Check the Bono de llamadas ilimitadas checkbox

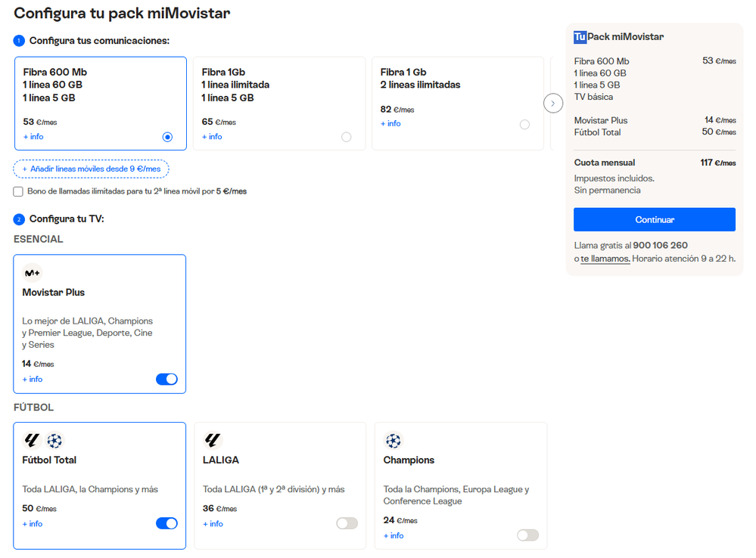(18, 192)
